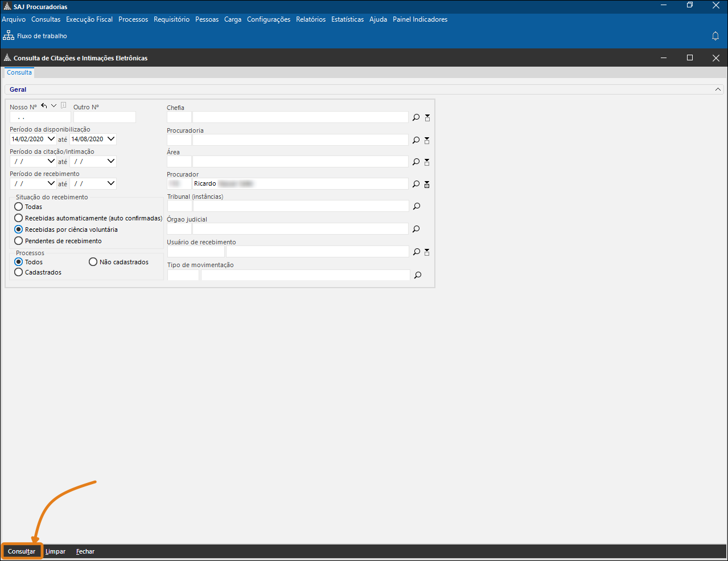Open the Execução Fiscal menu

click(x=89, y=19)
